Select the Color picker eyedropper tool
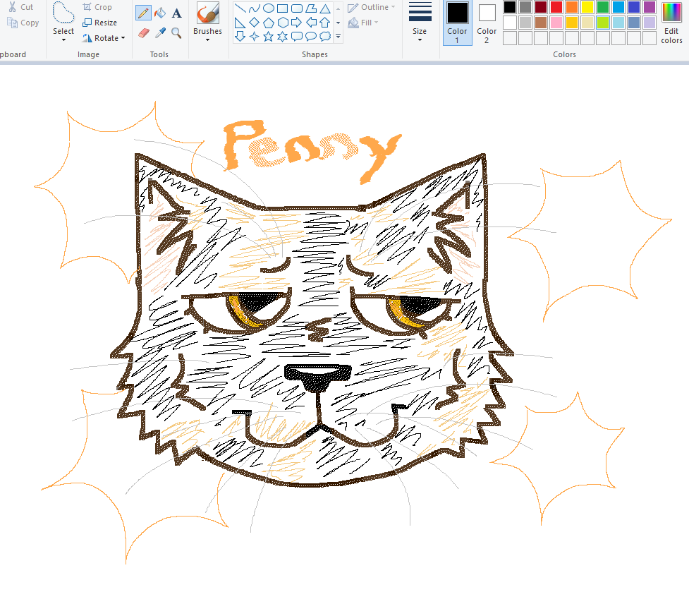Image resolution: width=689 pixels, height=616 pixels. point(160,33)
